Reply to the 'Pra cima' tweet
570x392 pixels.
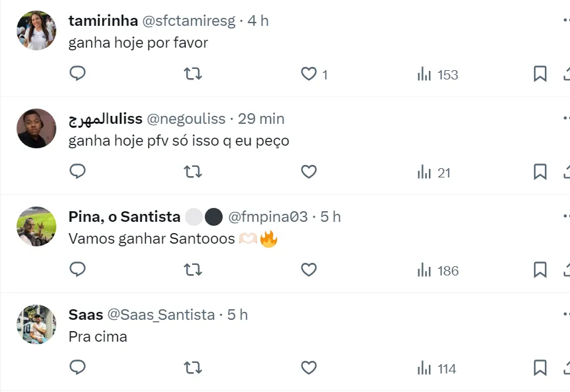pyautogui.click(x=78, y=368)
